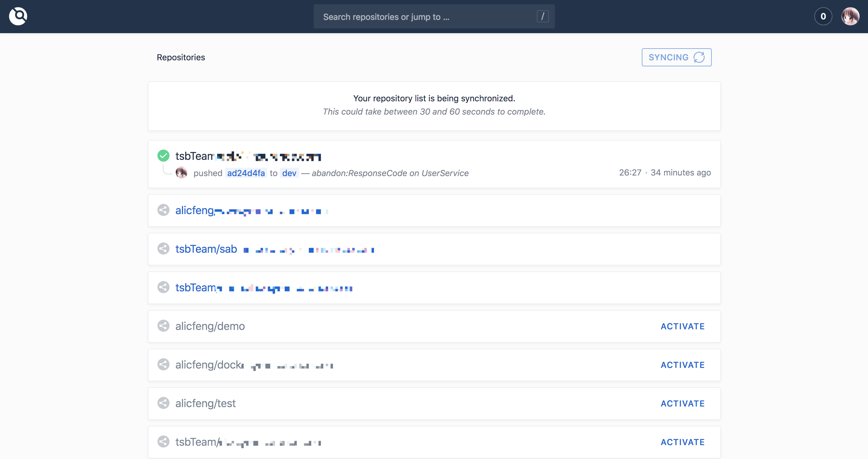Activate the last tsbTeam repository
The width and height of the screenshot is (868, 459).
click(682, 442)
